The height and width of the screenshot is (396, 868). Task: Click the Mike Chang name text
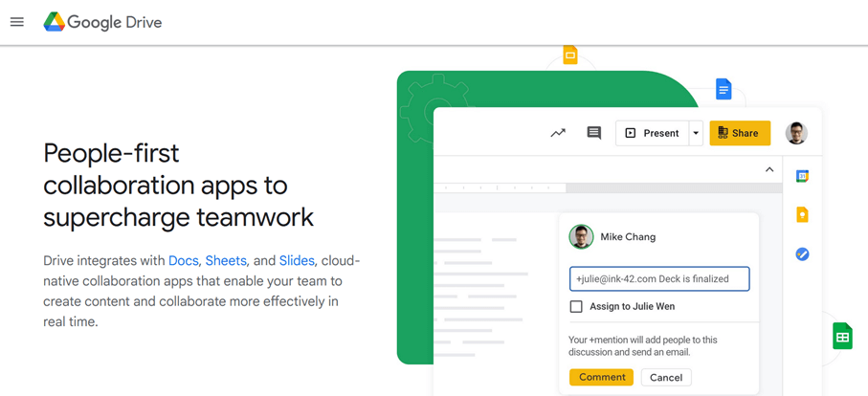(x=628, y=236)
